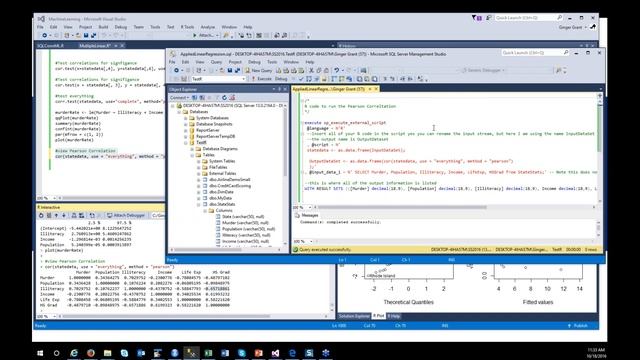Switch to the Solution Explorer tab
Screen dimensions: 640x360
[x=354, y=316]
